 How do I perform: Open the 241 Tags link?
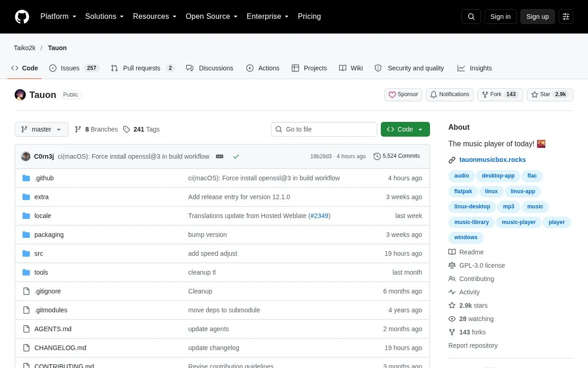pyautogui.click(x=141, y=129)
